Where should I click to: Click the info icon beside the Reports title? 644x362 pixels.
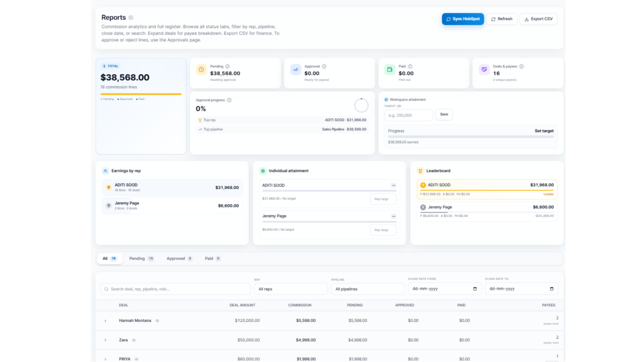[130, 18]
